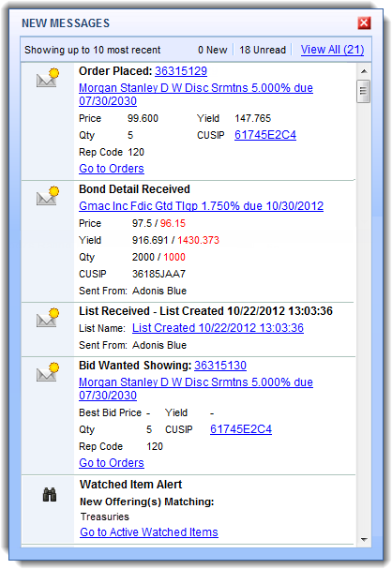Click the envelope icon beside List Received

pos(48,318)
